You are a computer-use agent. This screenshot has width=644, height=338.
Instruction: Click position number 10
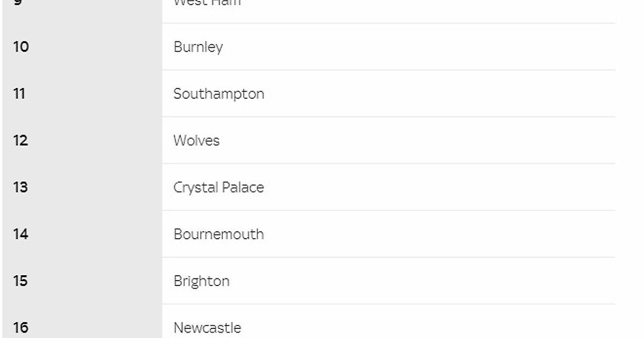click(21, 47)
